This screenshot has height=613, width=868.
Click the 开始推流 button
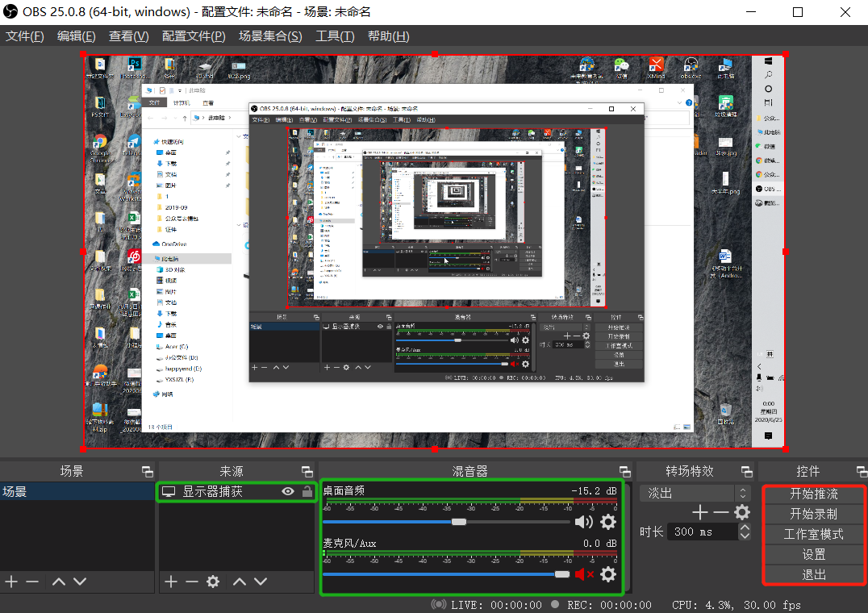point(813,494)
